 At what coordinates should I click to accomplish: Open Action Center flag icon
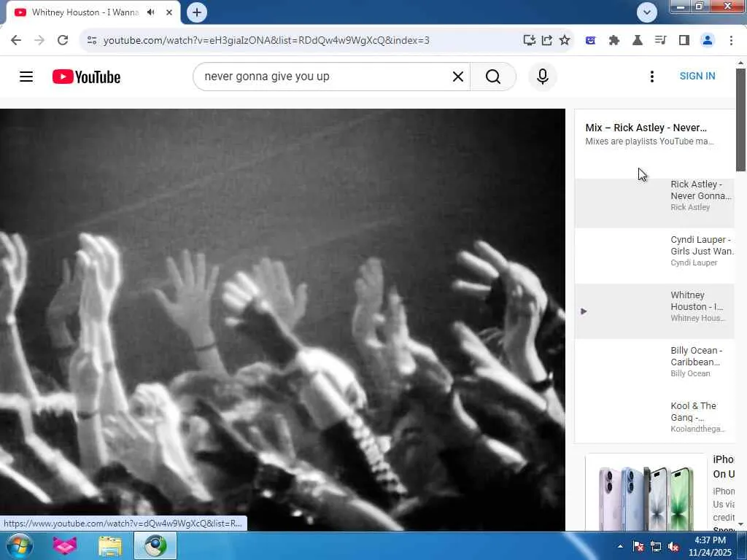coord(638,546)
